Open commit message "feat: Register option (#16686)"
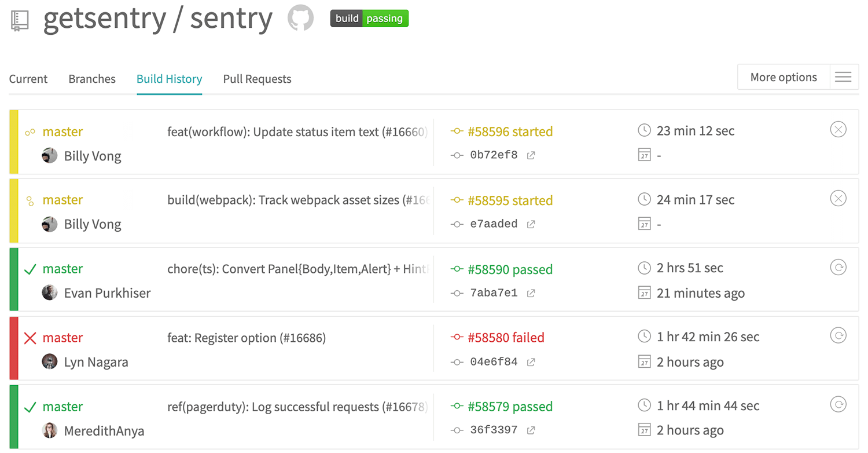Viewport: 868px width, 453px height. (247, 338)
